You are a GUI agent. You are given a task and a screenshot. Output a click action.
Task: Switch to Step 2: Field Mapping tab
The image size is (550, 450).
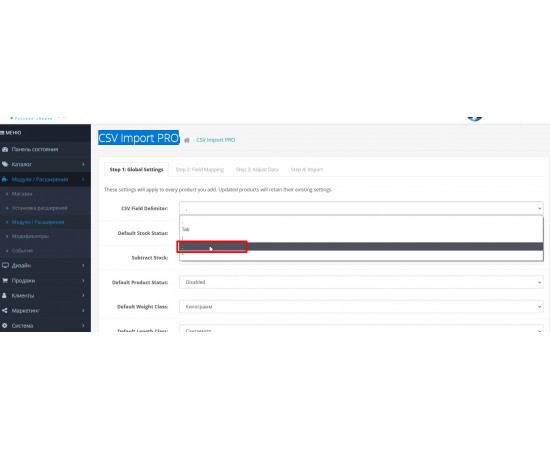(x=200, y=170)
